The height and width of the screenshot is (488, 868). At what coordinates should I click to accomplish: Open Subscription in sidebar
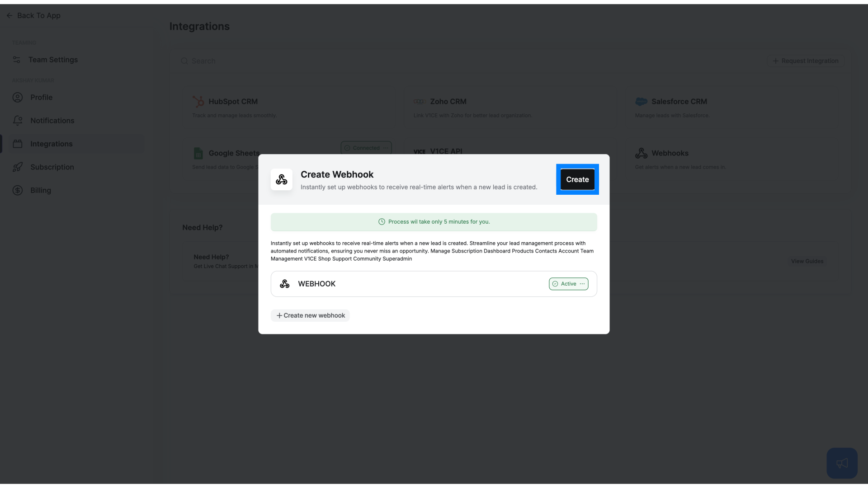(52, 167)
